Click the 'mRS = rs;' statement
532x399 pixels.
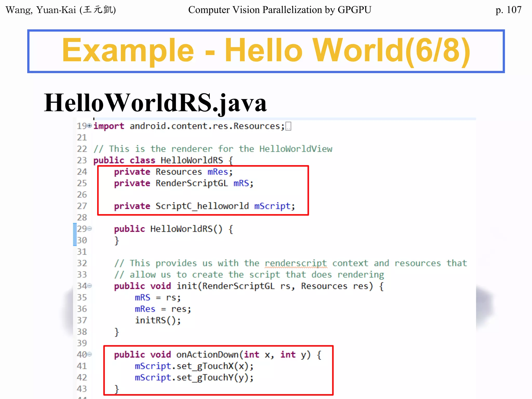(x=158, y=298)
